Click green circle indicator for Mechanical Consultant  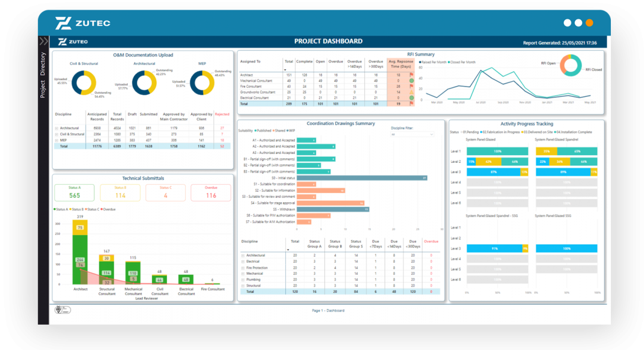[x=411, y=80]
